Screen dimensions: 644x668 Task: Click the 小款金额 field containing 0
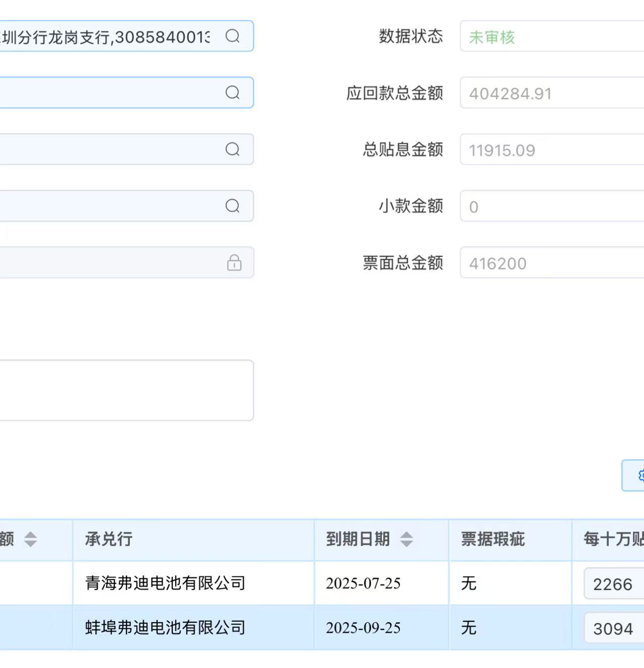551,206
